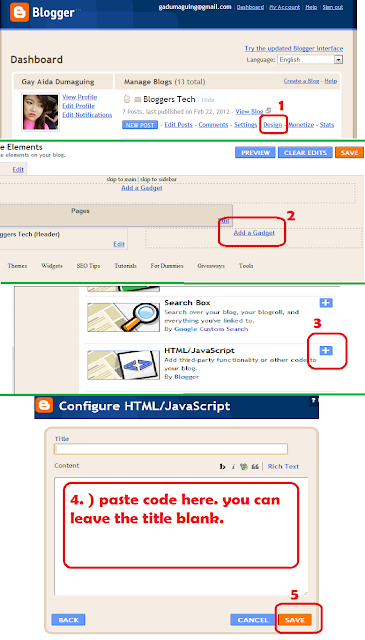Open Comments link
Viewport: 365px width, 640px height.
pos(213,124)
